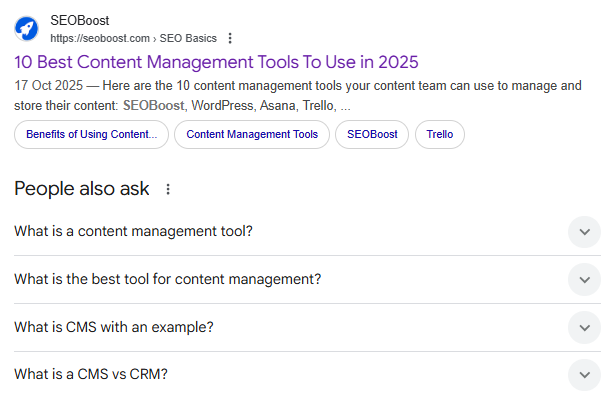Select the Benefits of Using Content... chip
Viewport: 615px width, 400px height.
point(91,135)
